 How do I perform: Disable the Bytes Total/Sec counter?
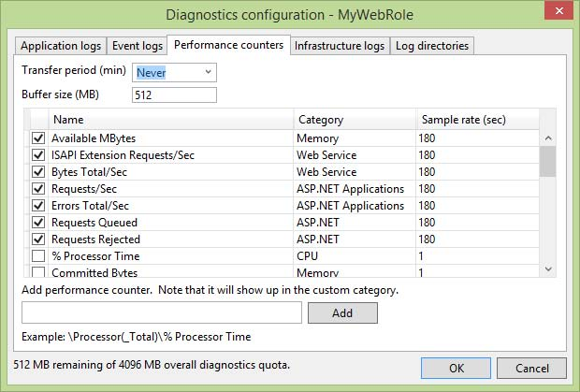[x=38, y=172]
